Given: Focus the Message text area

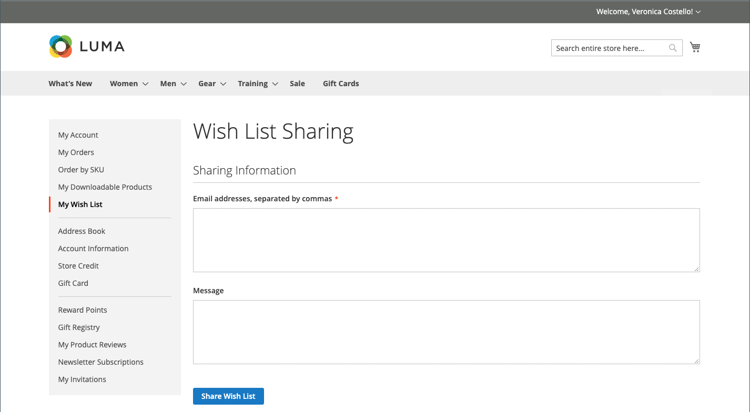Looking at the screenshot, I should tap(446, 332).
